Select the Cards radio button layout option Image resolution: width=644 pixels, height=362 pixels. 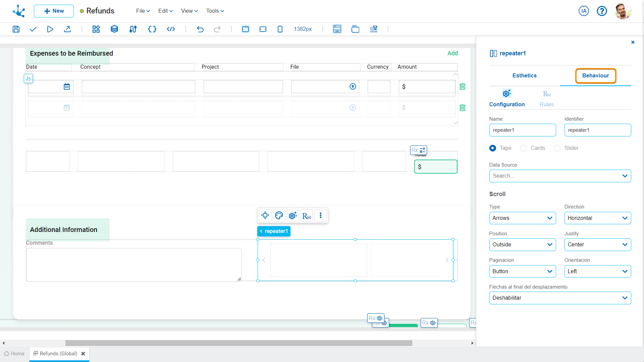[523, 148]
